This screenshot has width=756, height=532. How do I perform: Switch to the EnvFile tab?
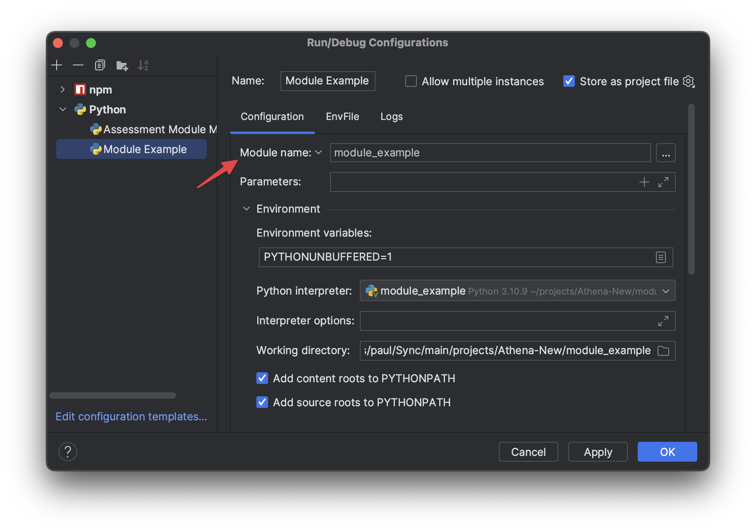pyautogui.click(x=342, y=117)
